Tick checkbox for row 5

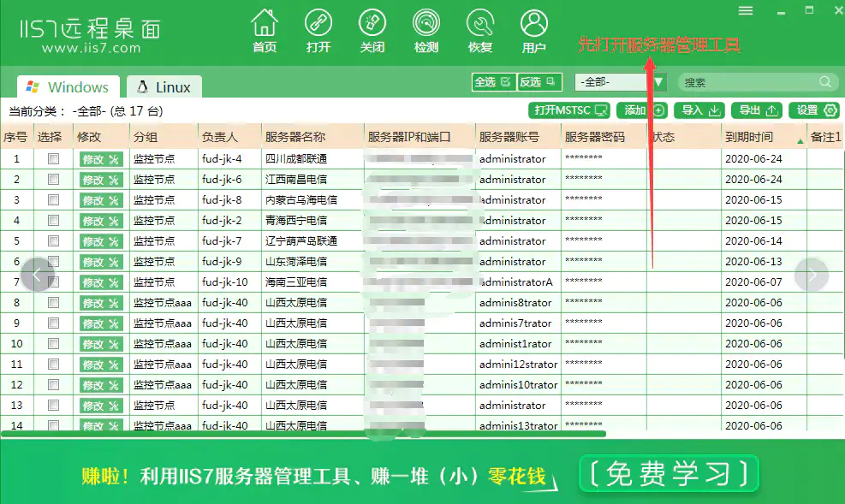pos(53,240)
